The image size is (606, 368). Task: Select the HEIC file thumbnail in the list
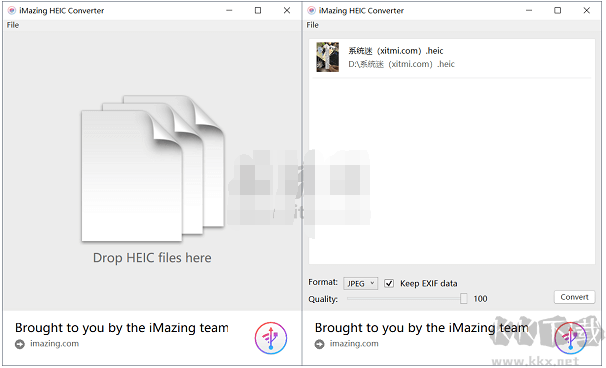coord(328,57)
